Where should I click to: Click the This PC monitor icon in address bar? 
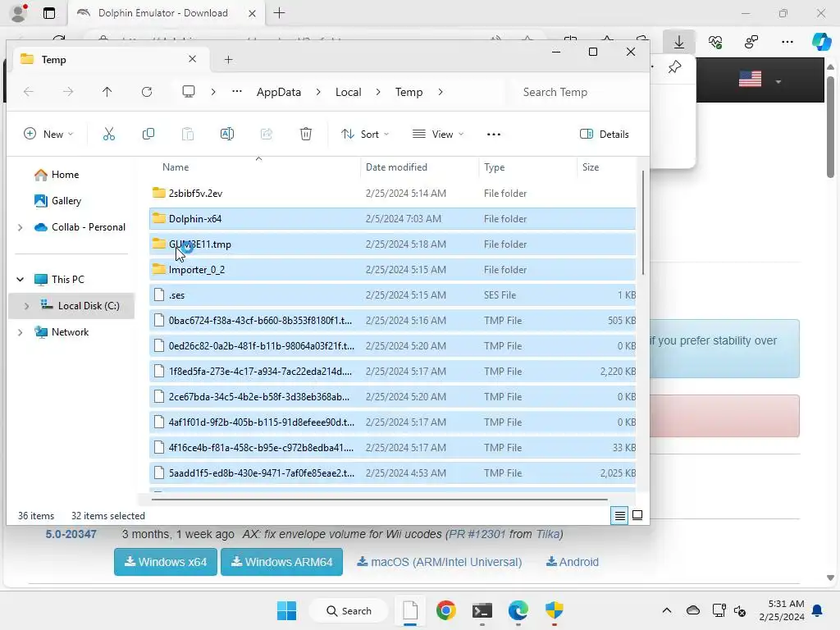[x=189, y=92]
